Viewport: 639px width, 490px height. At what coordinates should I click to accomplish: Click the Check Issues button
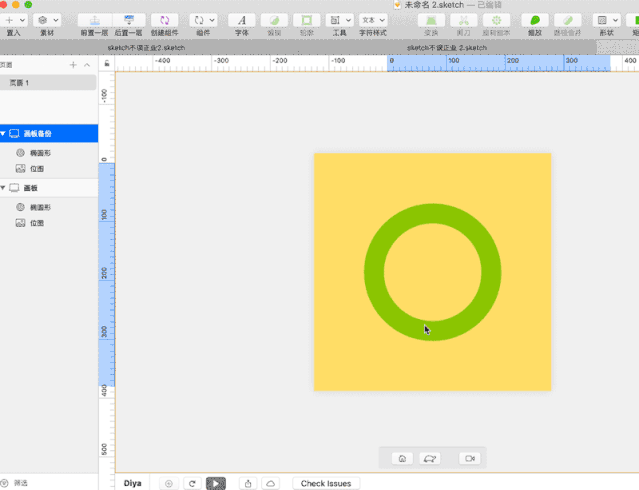point(326,483)
